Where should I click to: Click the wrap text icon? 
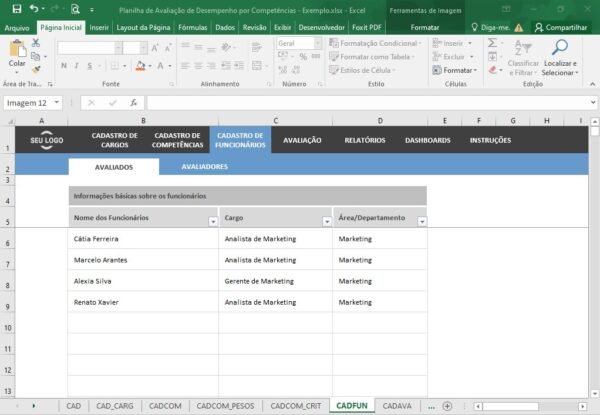tap(256, 47)
